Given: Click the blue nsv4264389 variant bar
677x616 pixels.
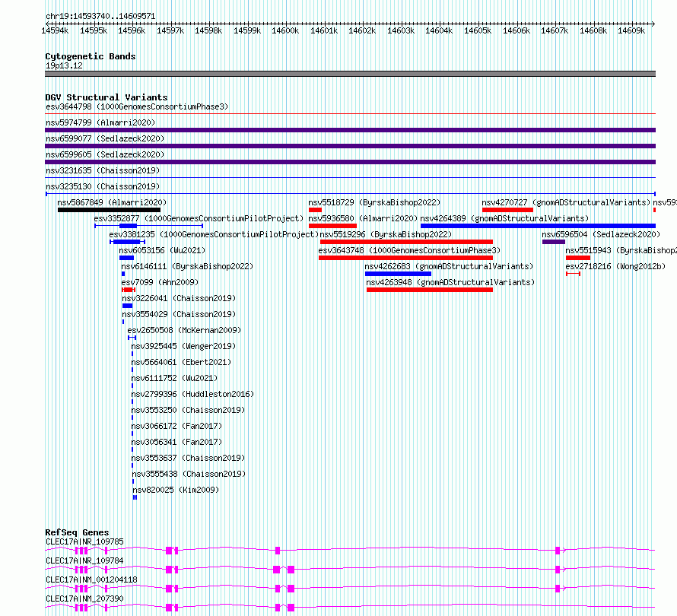Looking at the screenshot, I should (538, 226).
